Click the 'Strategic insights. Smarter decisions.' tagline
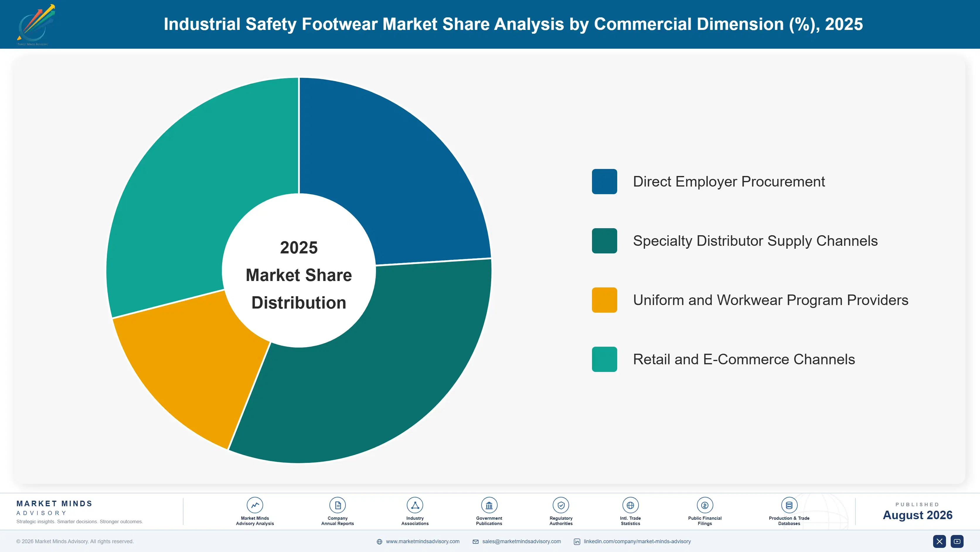The height and width of the screenshot is (552, 980). (x=79, y=521)
